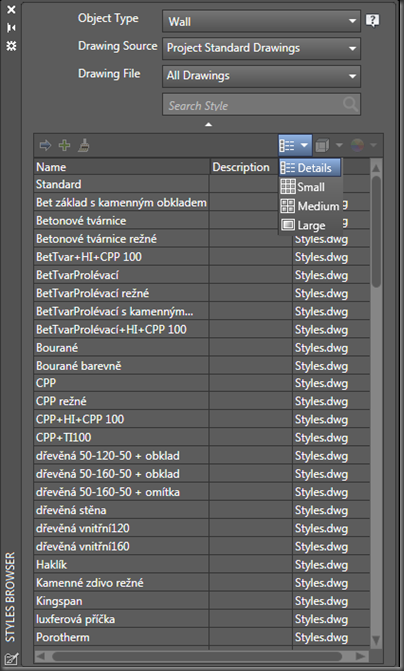404x671 pixels.
Task: Select Bourané barevně style
Action: pos(122,366)
